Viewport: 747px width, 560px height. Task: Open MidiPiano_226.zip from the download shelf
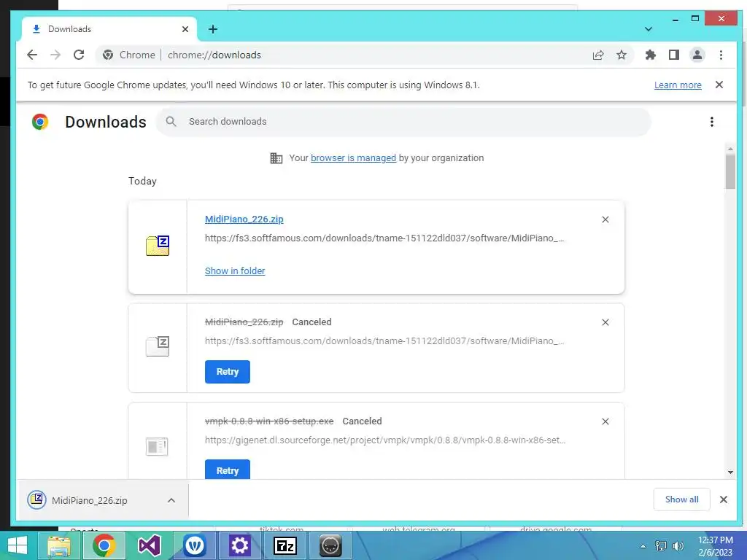tap(89, 500)
